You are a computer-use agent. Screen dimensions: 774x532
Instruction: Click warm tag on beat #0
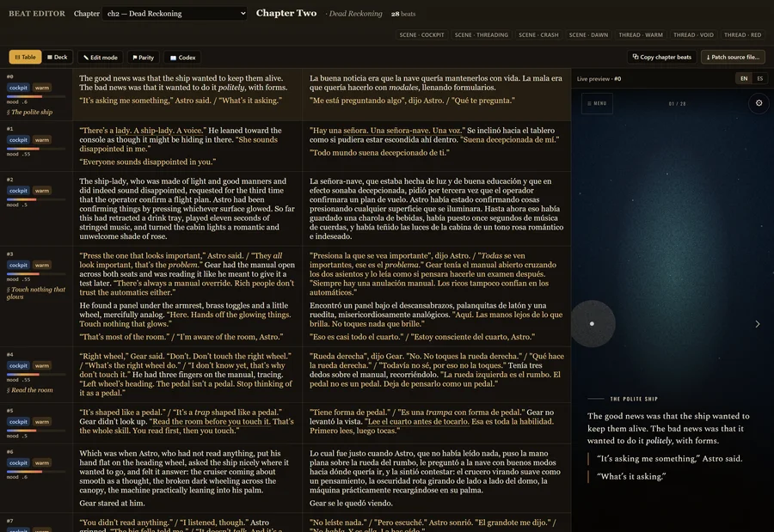click(42, 88)
